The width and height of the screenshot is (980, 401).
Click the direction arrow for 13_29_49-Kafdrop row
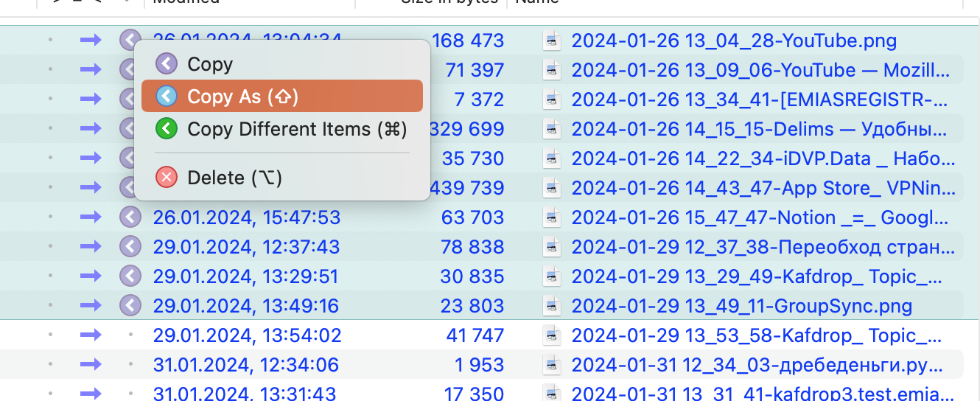[91, 276]
